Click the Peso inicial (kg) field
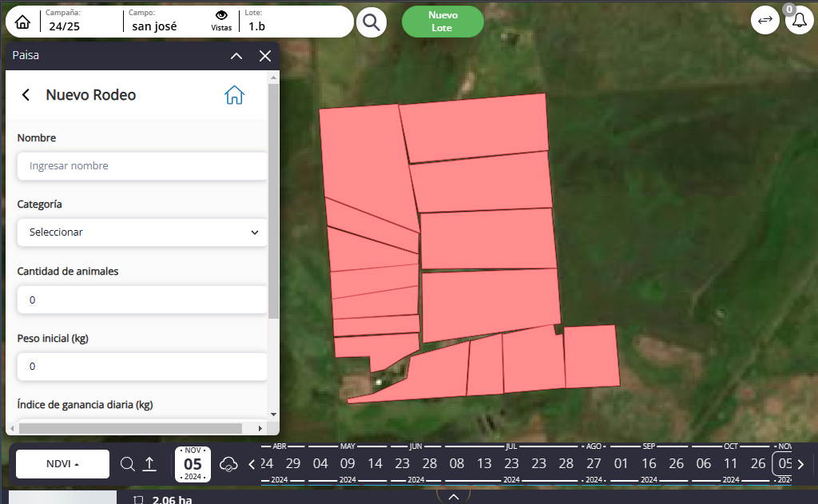 point(142,367)
